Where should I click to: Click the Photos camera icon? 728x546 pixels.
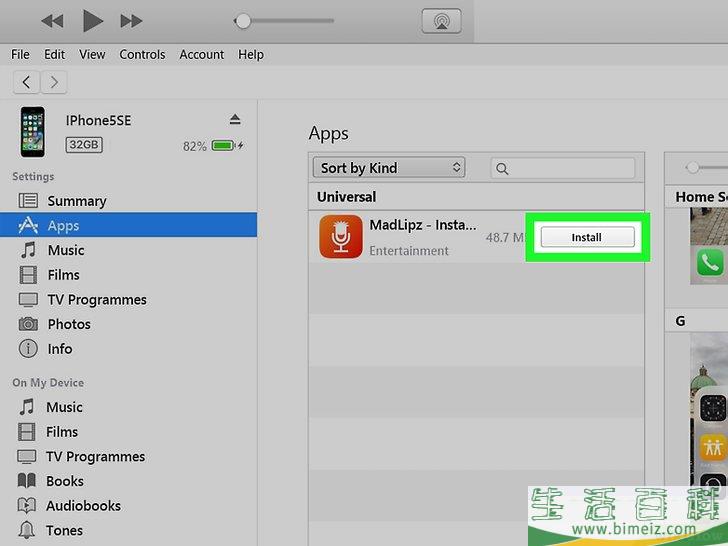(x=28, y=324)
